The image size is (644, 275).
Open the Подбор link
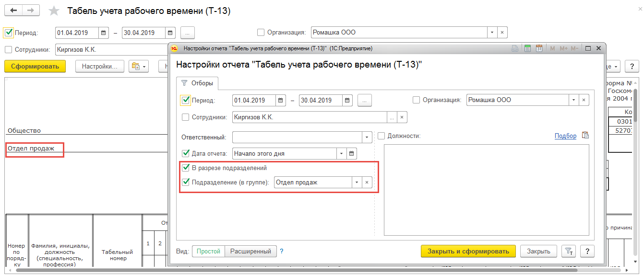pos(565,136)
